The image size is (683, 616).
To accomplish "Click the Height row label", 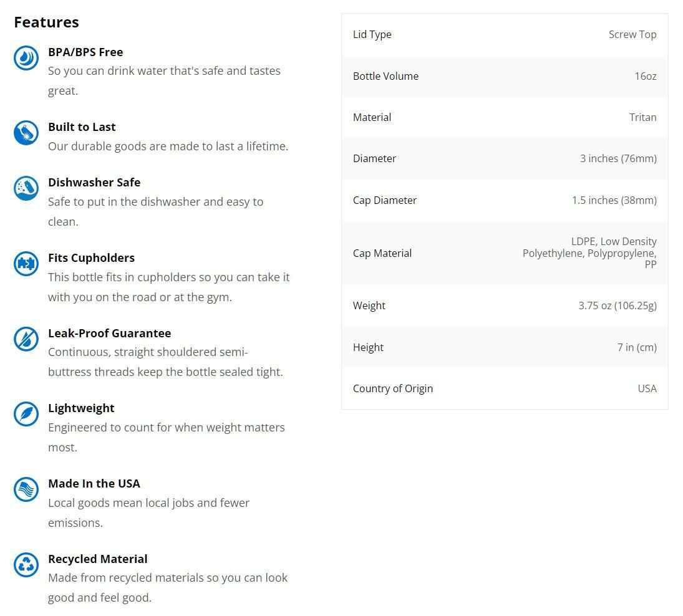I will point(368,347).
